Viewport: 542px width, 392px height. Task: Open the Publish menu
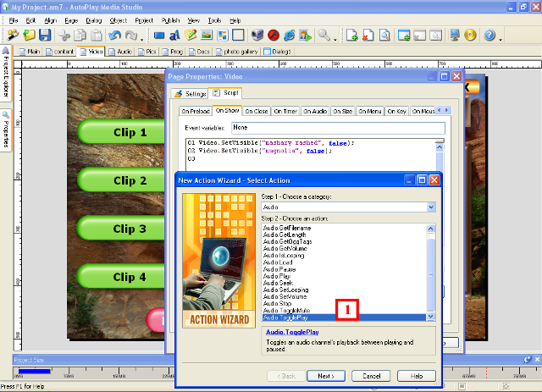[x=169, y=19]
